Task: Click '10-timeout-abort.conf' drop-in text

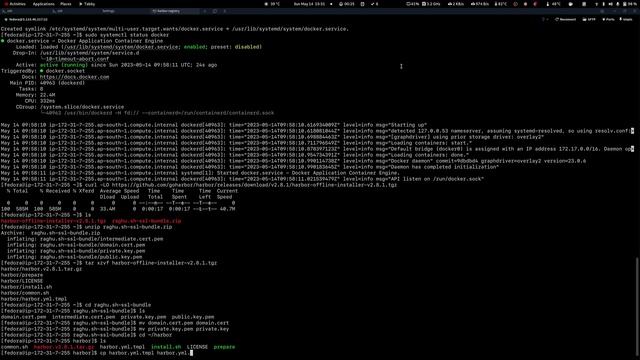Action: (77, 59)
